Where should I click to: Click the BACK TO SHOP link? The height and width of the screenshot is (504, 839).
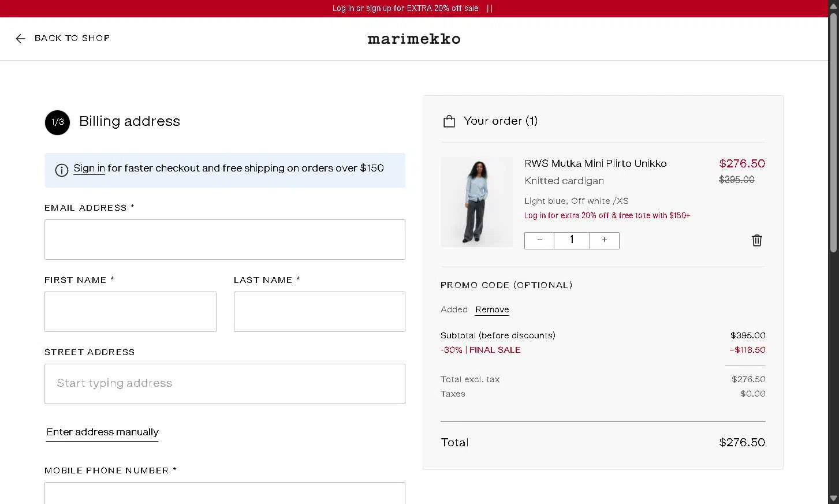(x=72, y=38)
